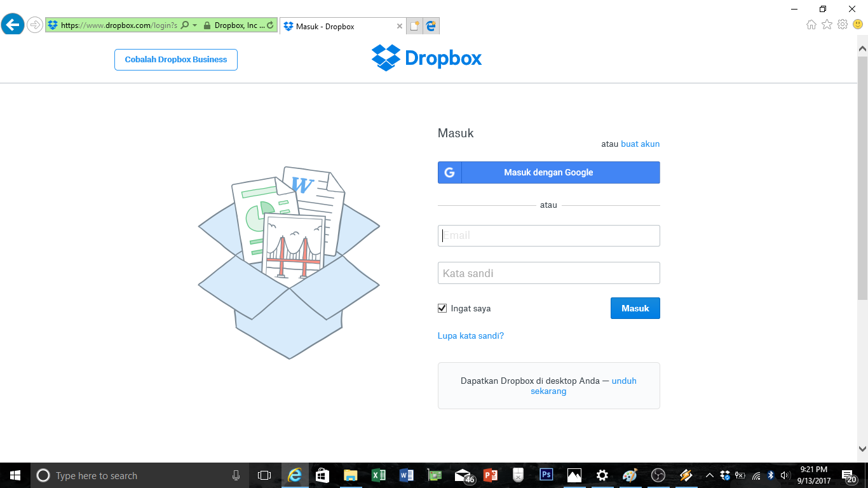Click inside the Email input field
The height and width of the screenshot is (488, 868).
(548, 235)
